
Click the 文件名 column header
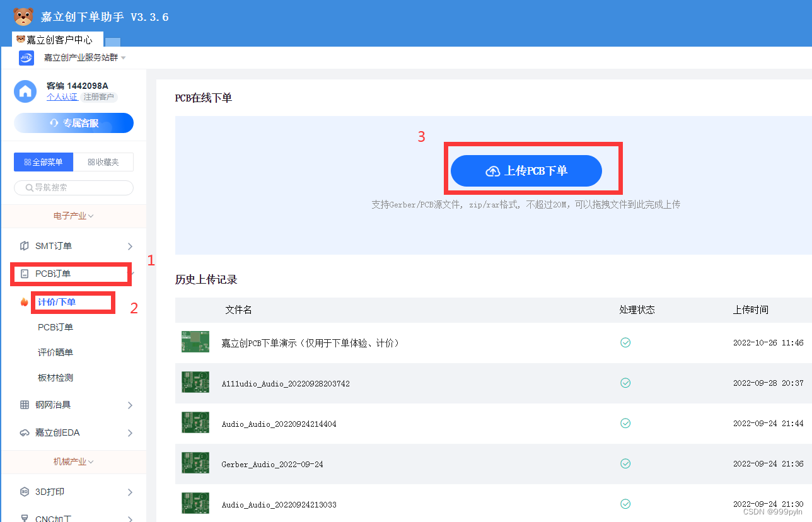coord(238,310)
